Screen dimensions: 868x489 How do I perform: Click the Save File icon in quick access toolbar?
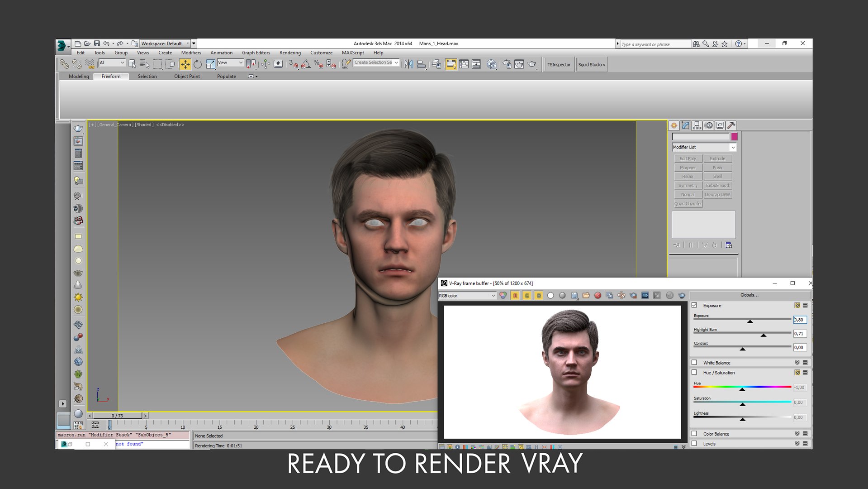(x=97, y=43)
